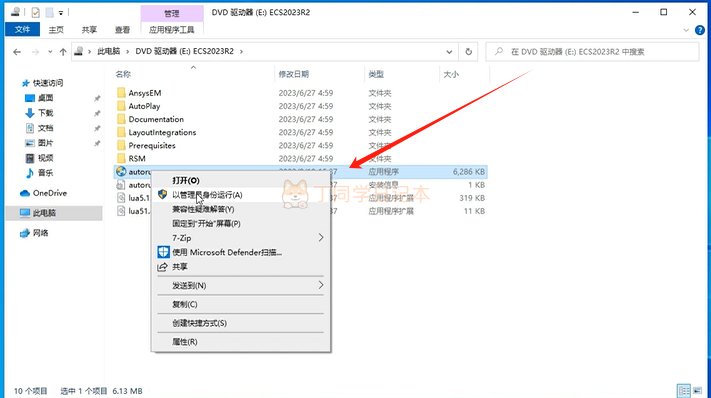Click the 11 KB size cell
Screen dimensions: 711x398
474,211
